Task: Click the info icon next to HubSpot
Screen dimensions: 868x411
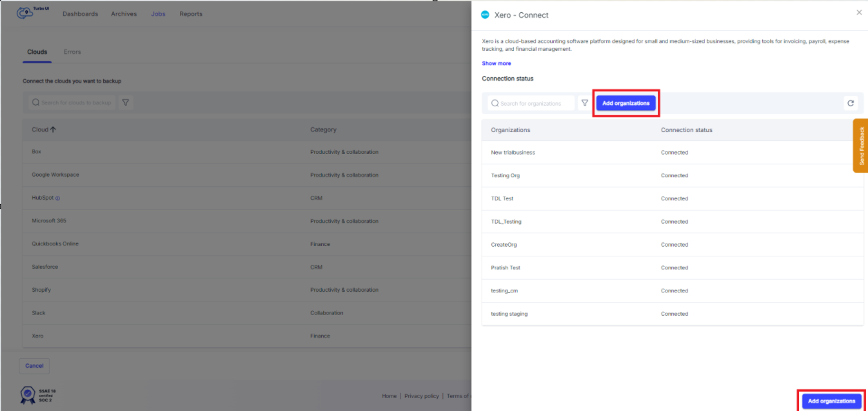Action: click(58, 198)
